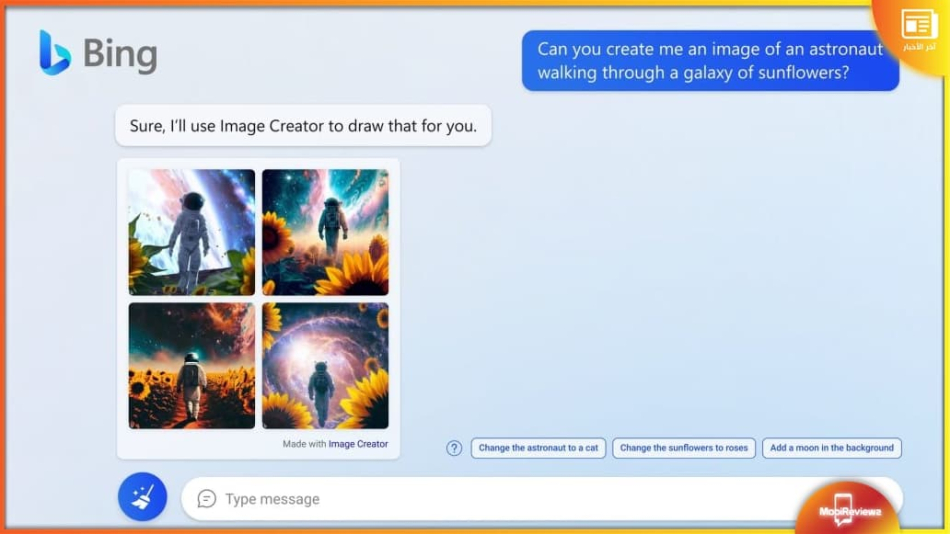Click the new topic broom button
Viewport: 950px width, 534px height.
pos(142,496)
